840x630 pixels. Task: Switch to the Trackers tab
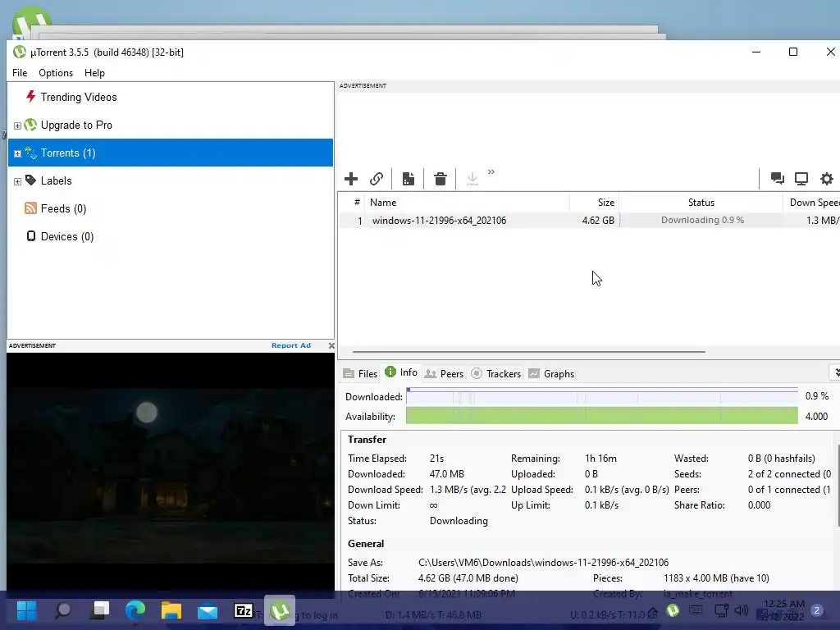[x=496, y=373]
